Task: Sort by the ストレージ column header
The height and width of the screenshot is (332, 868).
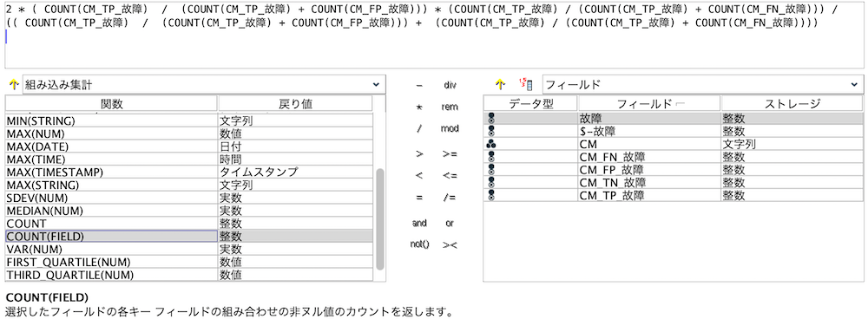Action: tap(792, 103)
